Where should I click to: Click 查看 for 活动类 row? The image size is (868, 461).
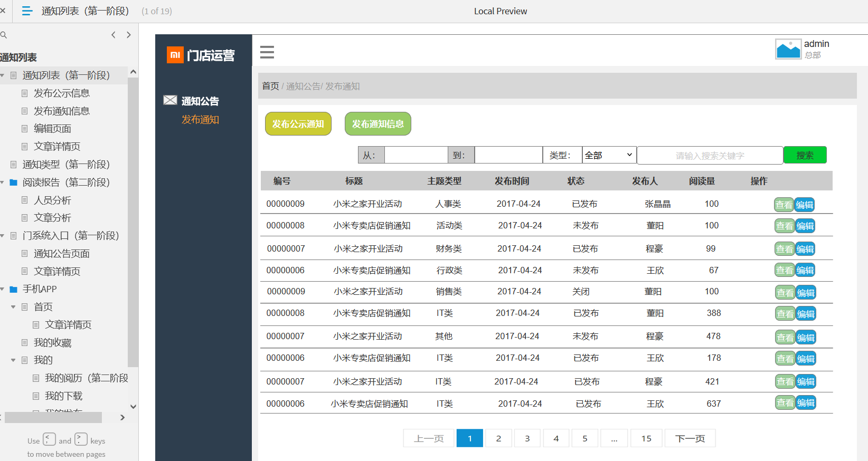pos(784,226)
